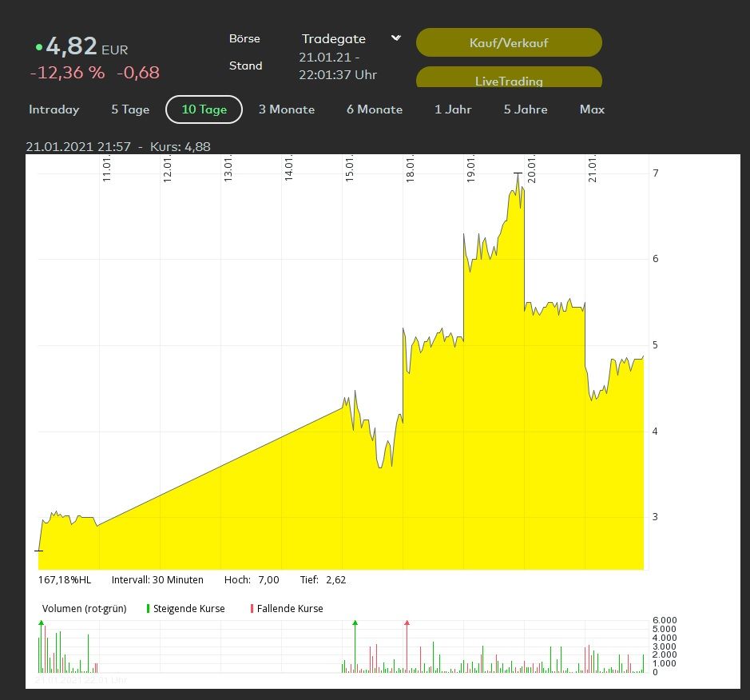Click the red up-arrow volume spike marker
Screen dimensions: 750x700
(x=407, y=622)
